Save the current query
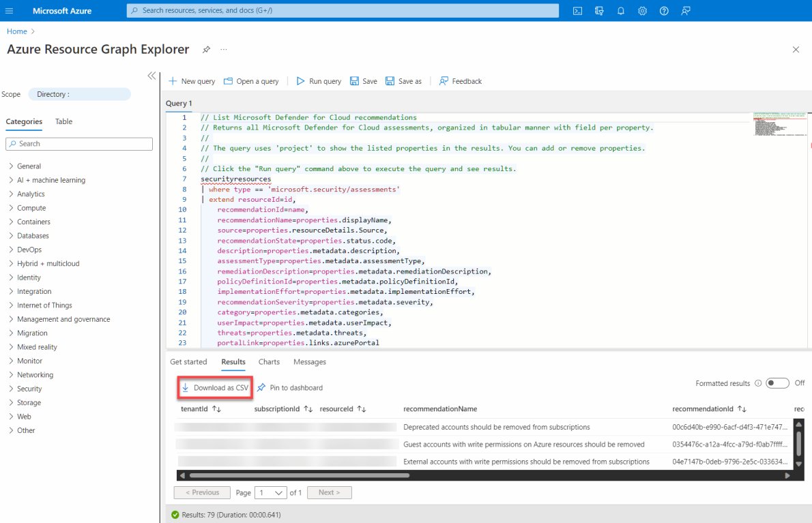 (x=364, y=81)
